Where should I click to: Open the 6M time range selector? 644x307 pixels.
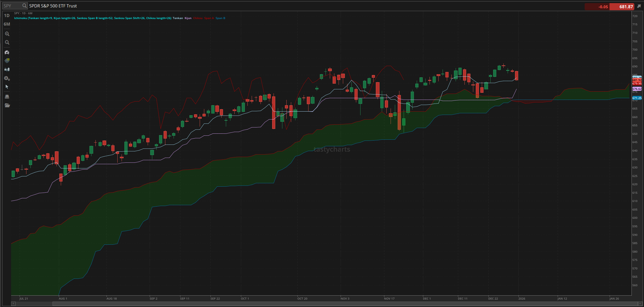[x=7, y=24]
